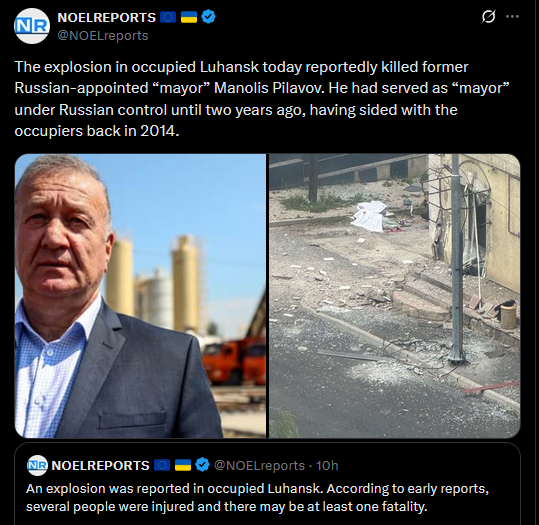
Task: Click the quoted tweet's small NR avatar
Action: point(37,466)
